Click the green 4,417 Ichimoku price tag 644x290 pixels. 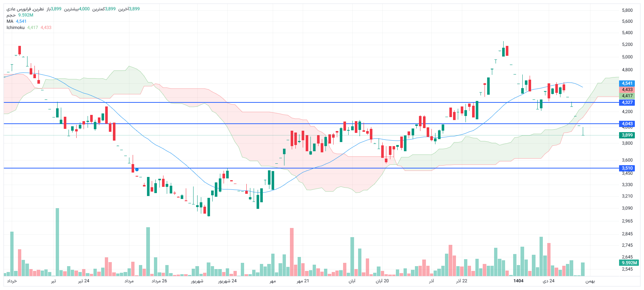627,96
